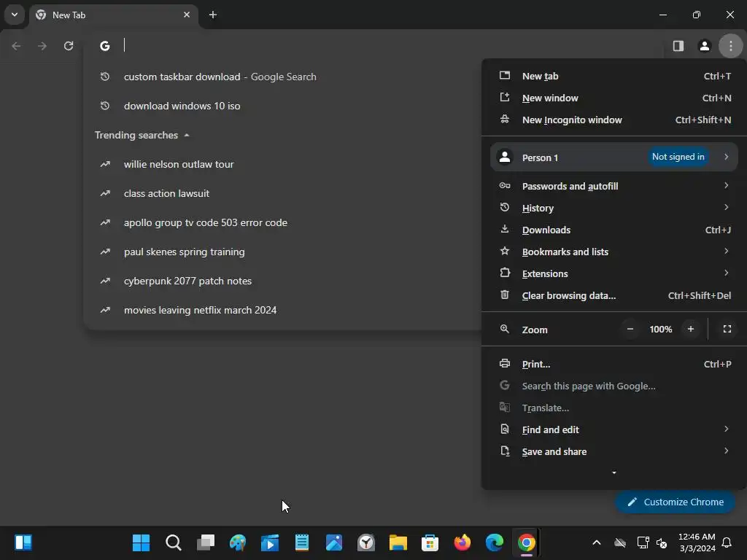Open the Windows Start button
747x560 pixels.
coord(141,542)
